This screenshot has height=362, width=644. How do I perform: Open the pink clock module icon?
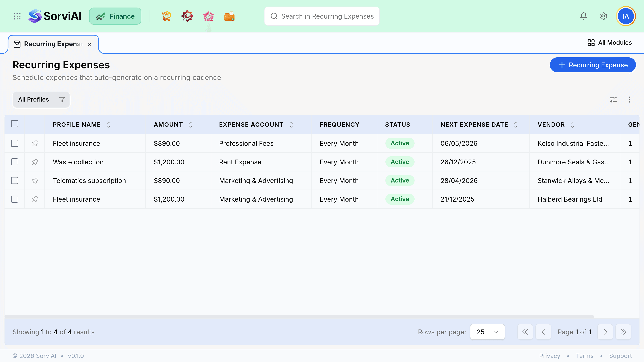208,16
